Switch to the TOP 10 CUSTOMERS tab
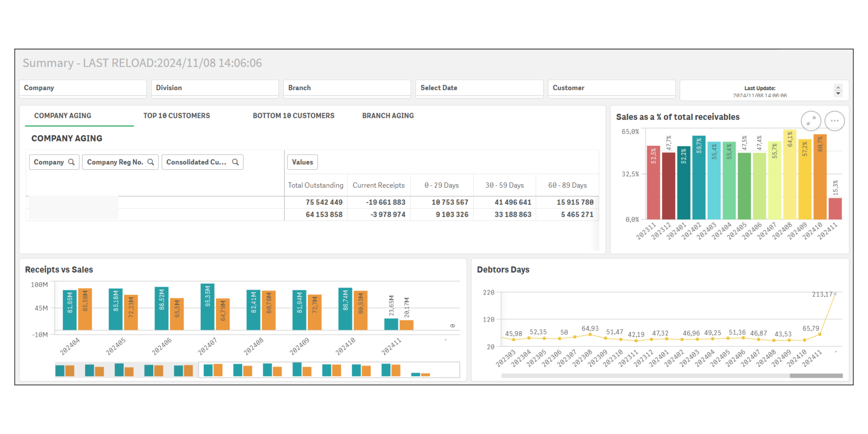Viewport: 868px width, 434px height. [x=177, y=116]
